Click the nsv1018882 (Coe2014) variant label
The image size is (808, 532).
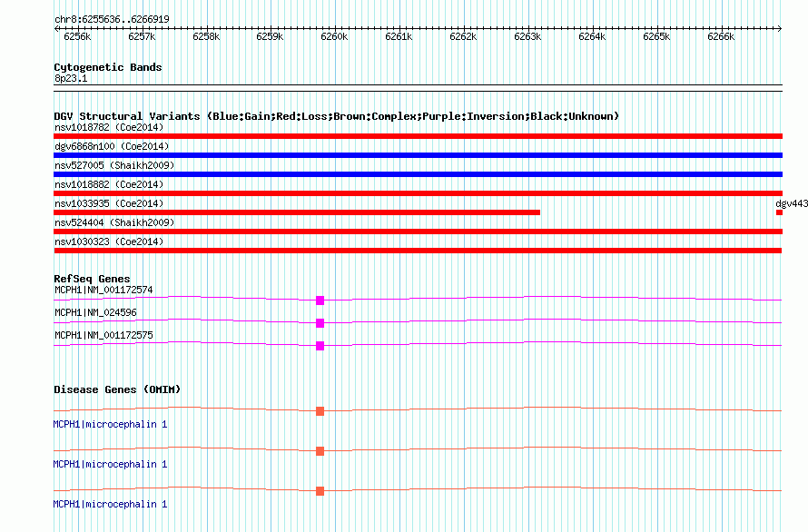tap(109, 184)
